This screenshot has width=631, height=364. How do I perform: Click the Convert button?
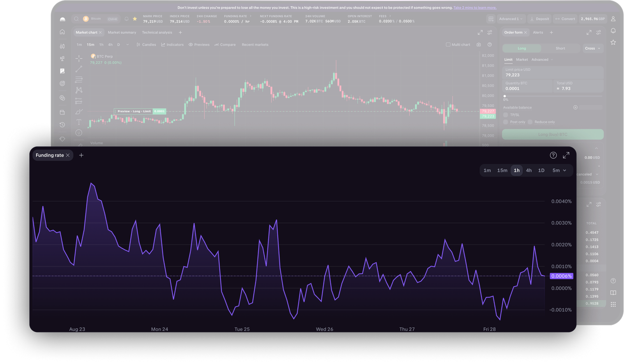[565, 19]
